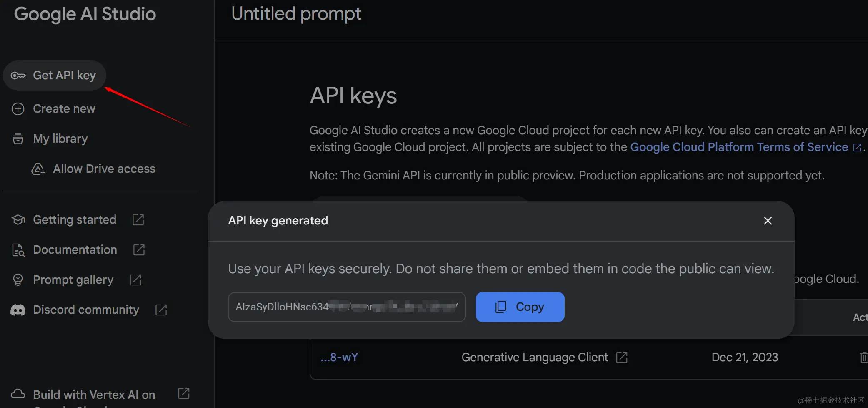Click the Generative Language Client project name
Image resolution: width=868 pixels, height=408 pixels.
tap(535, 358)
